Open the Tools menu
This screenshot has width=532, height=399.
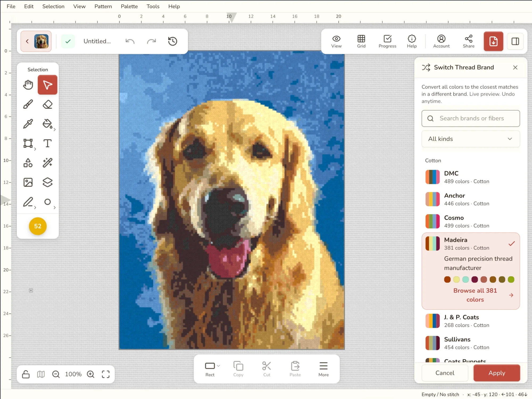click(153, 6)
